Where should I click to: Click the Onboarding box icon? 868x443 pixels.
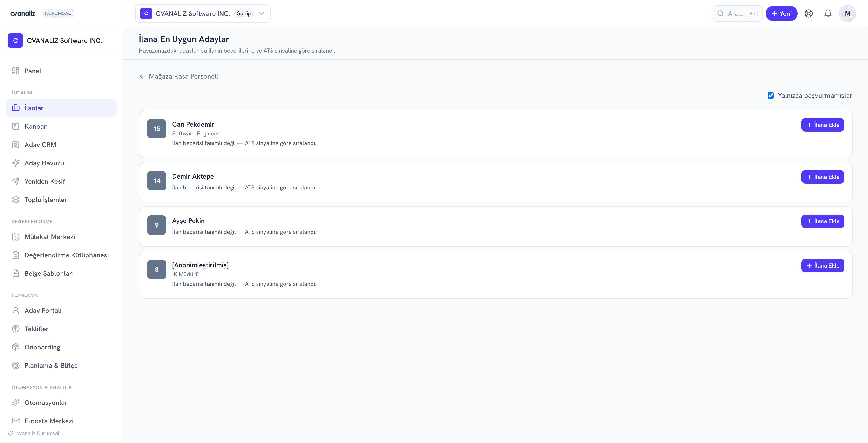(x=15, y=347)
